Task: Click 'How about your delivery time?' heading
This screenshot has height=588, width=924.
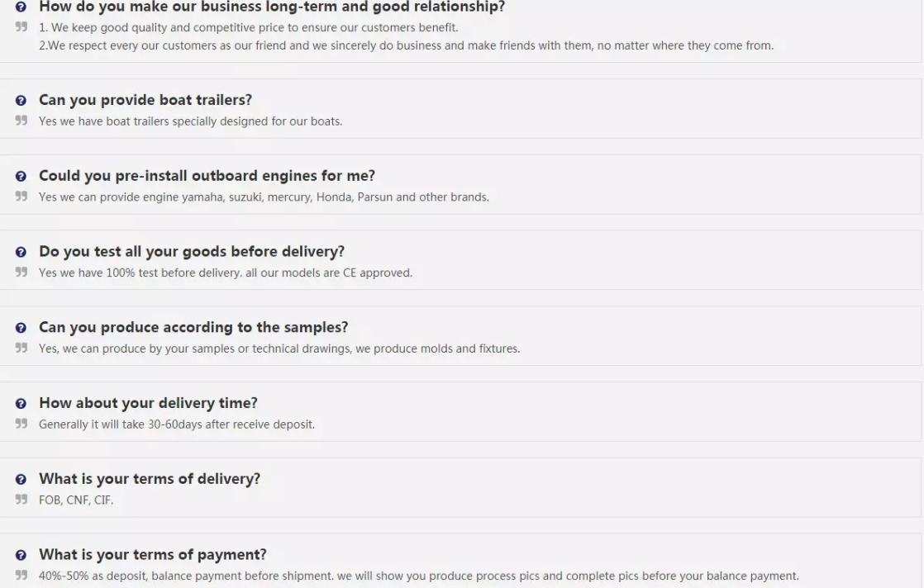Action: click(148, 403)
